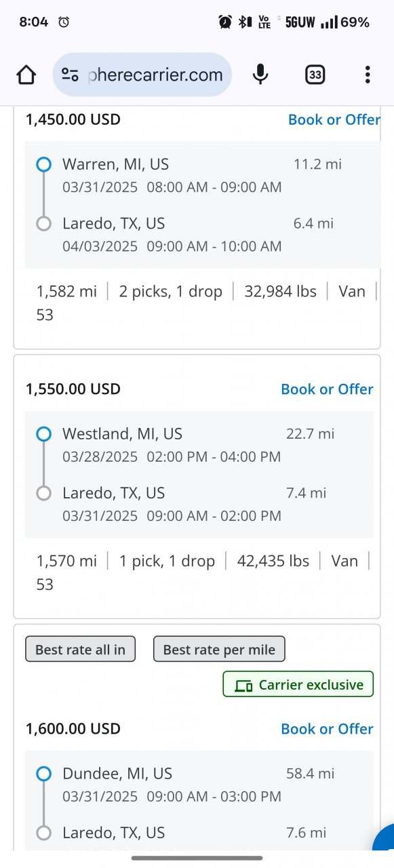Select the Best rate per mile tag
394x868 pixels.
[219, 649]
